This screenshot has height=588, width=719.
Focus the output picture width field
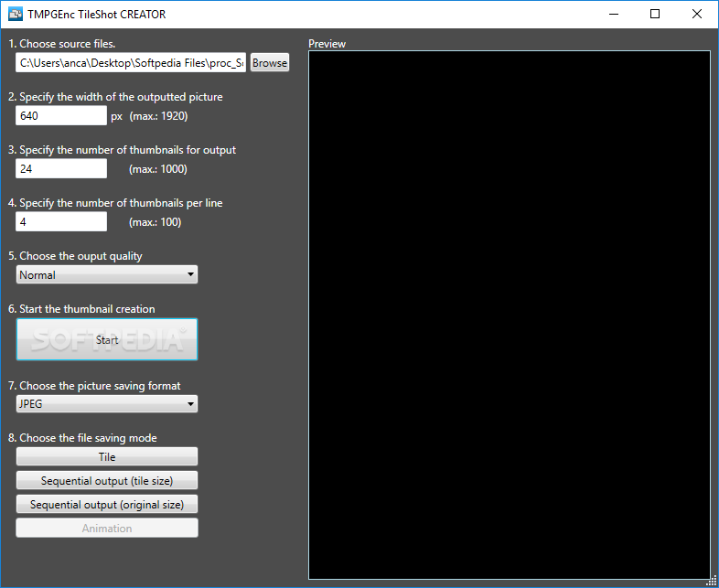(61, 116)
